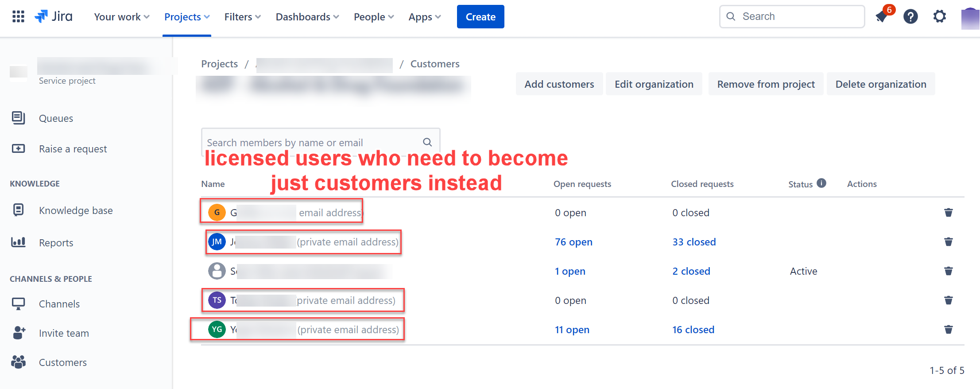Click the Status info icon
Screen dimensions: 980x389
click(821, 183)
